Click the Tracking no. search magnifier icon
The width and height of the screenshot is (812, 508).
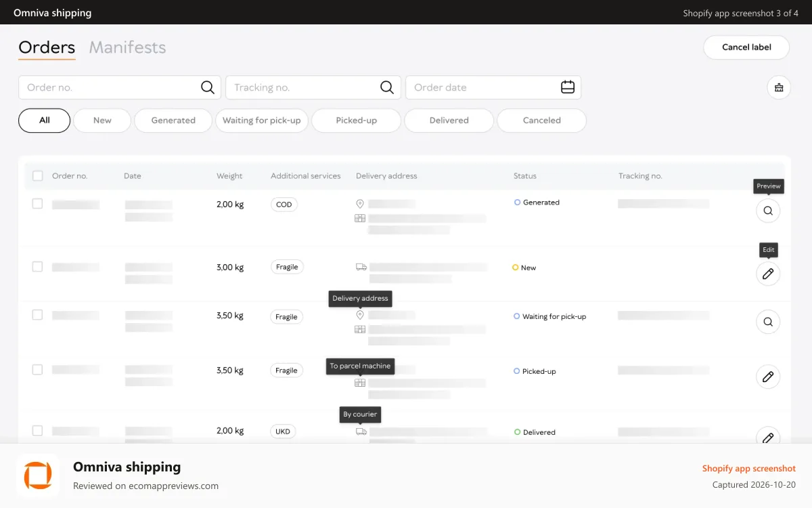tap(387, 87)
